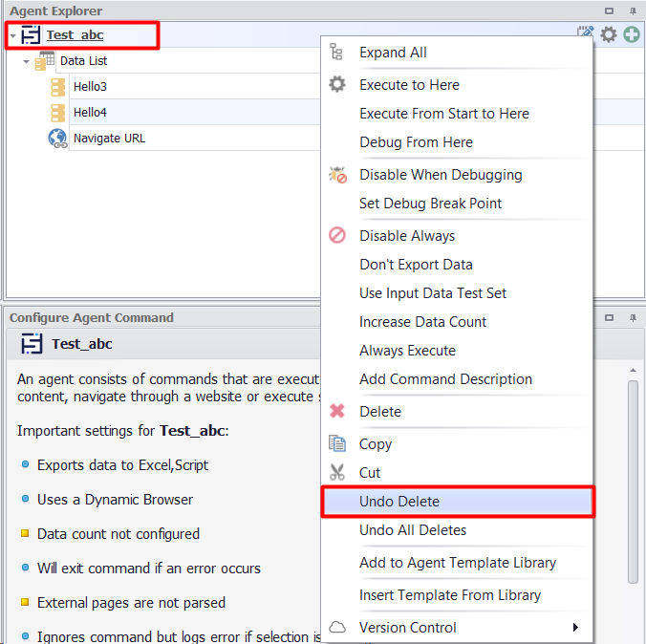Select Expand All menu entry

[x=393, y=53]
